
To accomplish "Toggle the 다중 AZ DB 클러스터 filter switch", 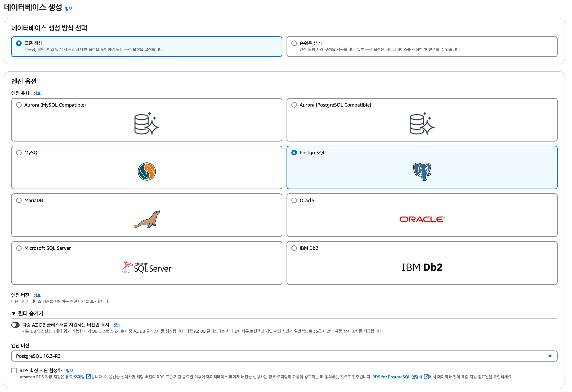I will pyautogui.click(x=15, y=325).
